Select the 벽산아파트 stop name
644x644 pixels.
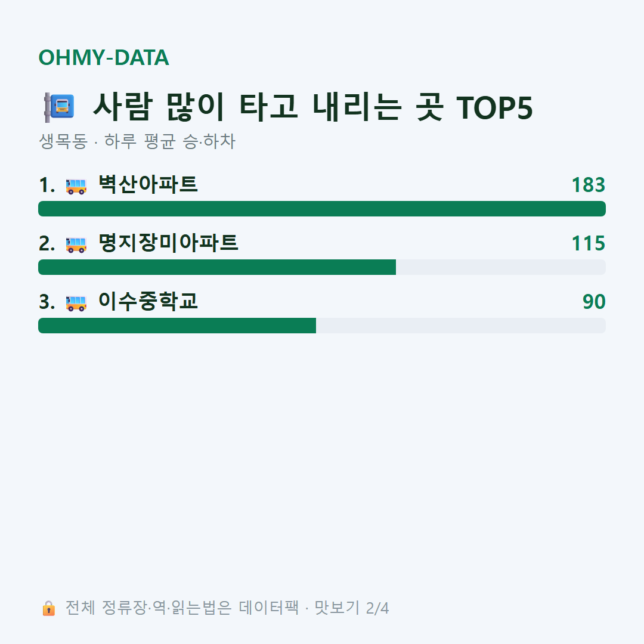pyautogui.click(x=148, y=184)
